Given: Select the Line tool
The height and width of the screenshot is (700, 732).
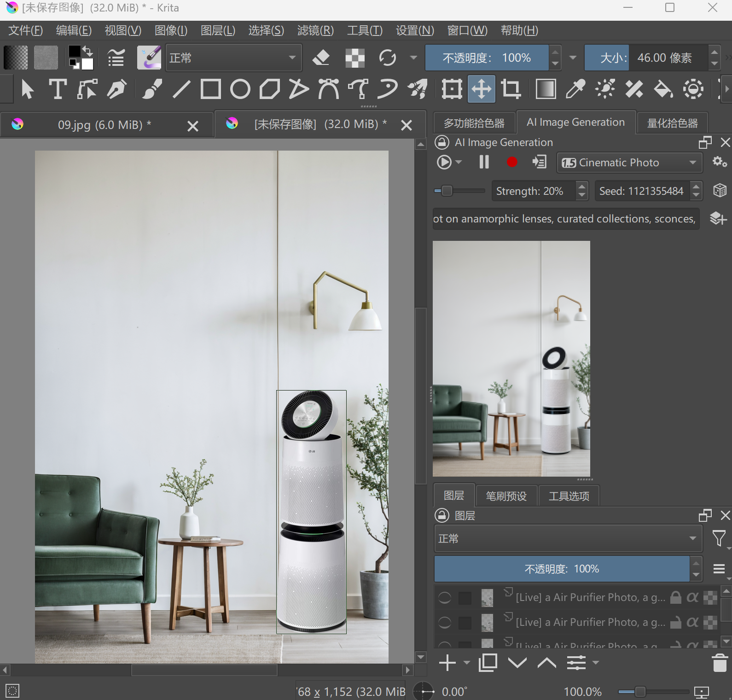Looking at the screenshot, I should [x=181, y=89].
